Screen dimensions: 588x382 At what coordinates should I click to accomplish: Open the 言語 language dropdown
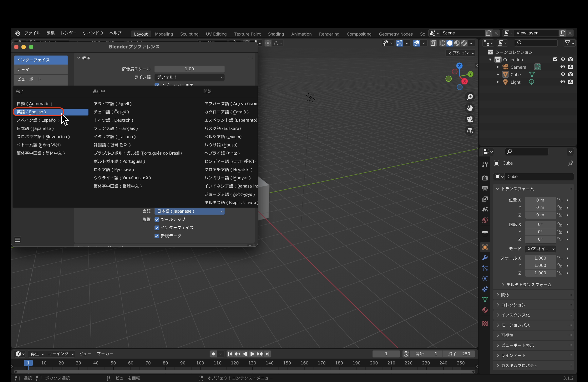pyautogui.click(x=190, y=211)
